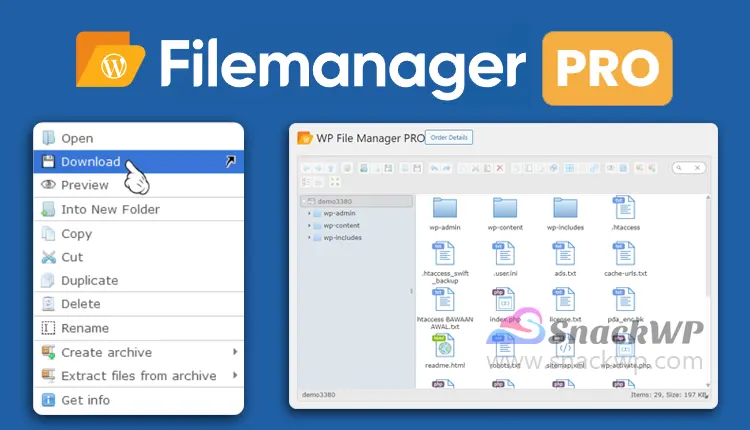Viewport: 750px width, 430px height.
Task: Expand the wp-includes tree node arrow
Action: [309, 237]
